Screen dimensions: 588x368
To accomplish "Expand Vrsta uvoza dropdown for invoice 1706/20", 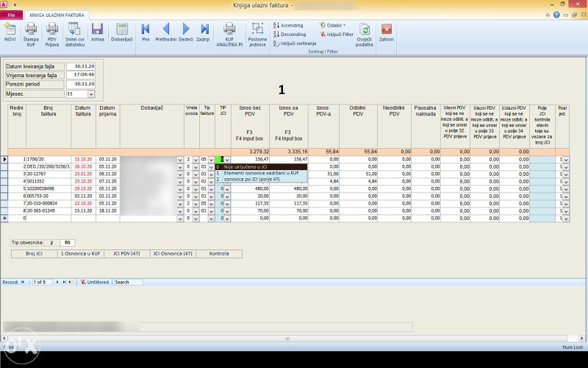I will coord(196,160).
